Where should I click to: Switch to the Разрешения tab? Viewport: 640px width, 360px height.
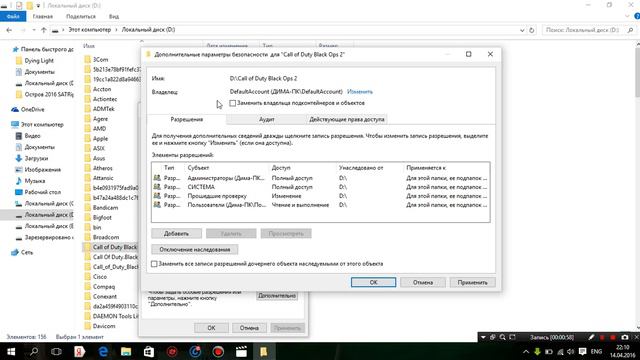[187, 119]
